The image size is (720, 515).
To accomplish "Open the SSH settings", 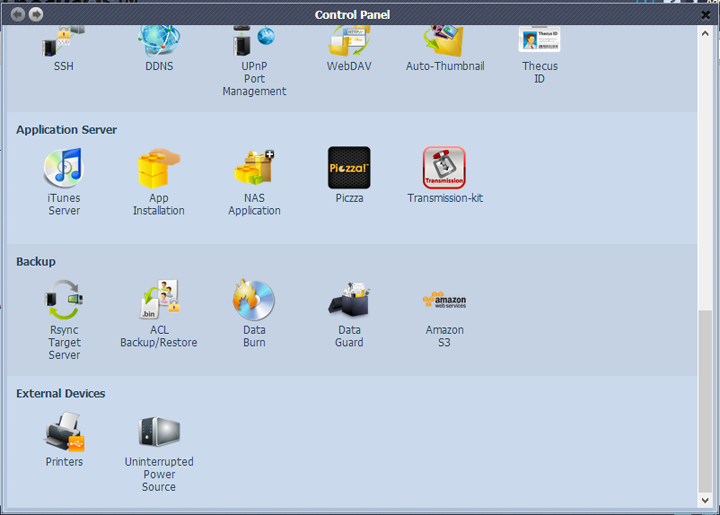I will coord(63,43).
